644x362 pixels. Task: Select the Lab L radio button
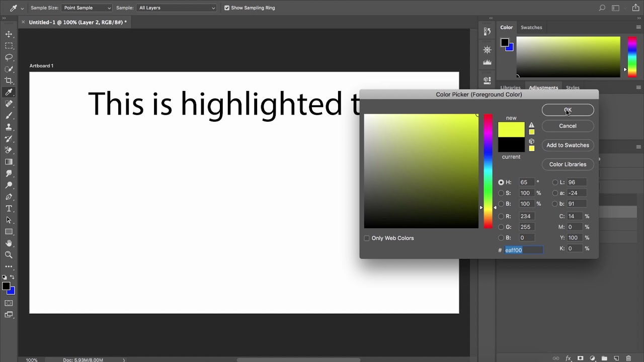tap(555, 183)
